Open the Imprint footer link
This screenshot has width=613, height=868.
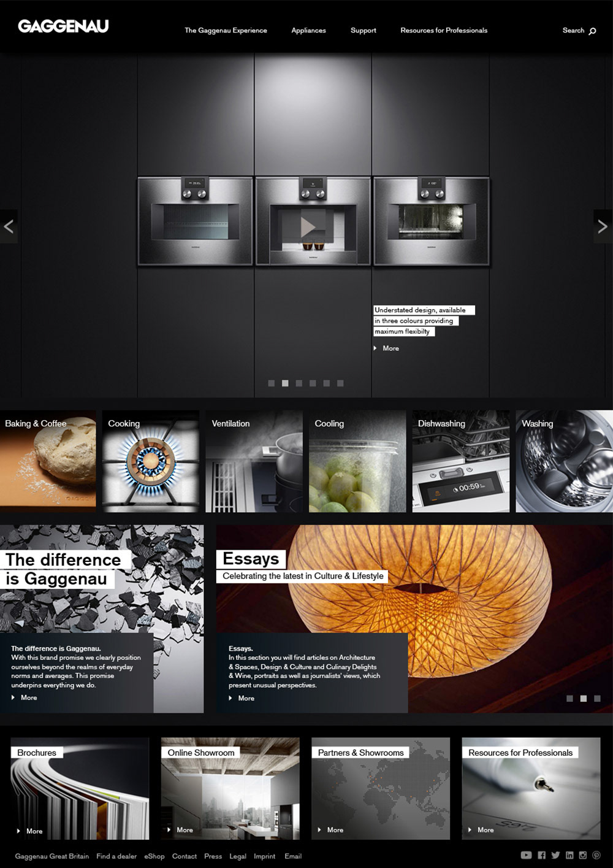pyautogui.click(x=265, y=856)
